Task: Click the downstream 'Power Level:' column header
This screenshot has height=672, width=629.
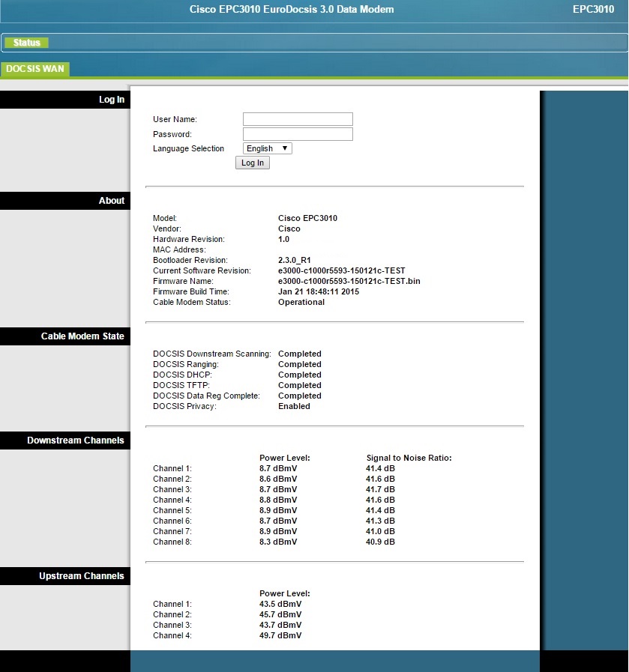Action: (284, 458)
